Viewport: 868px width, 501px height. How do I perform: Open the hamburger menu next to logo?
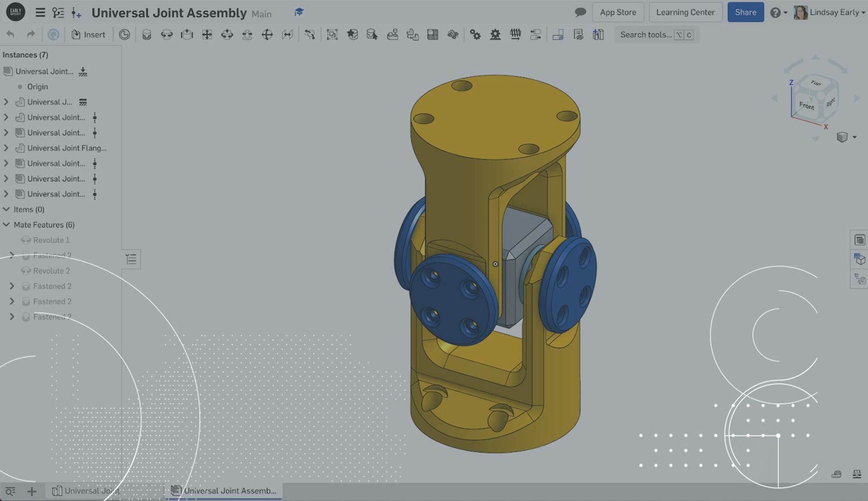(40, 12)
